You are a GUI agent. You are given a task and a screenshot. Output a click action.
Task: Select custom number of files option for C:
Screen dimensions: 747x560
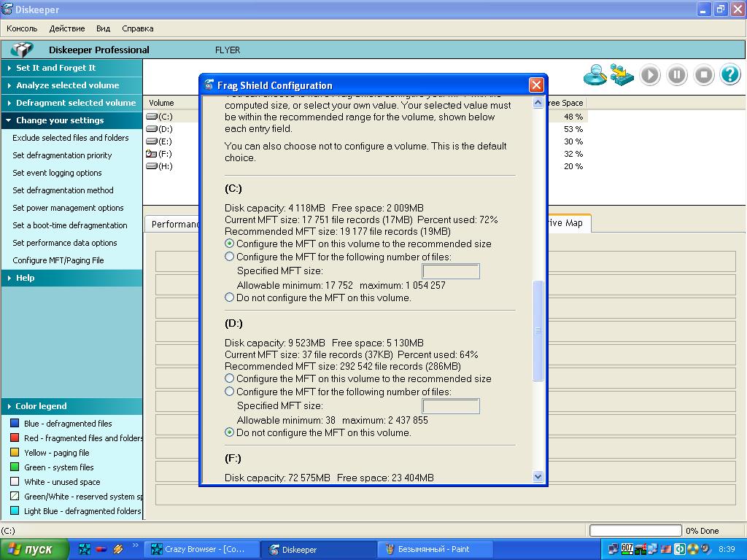(x=229, y=257)
